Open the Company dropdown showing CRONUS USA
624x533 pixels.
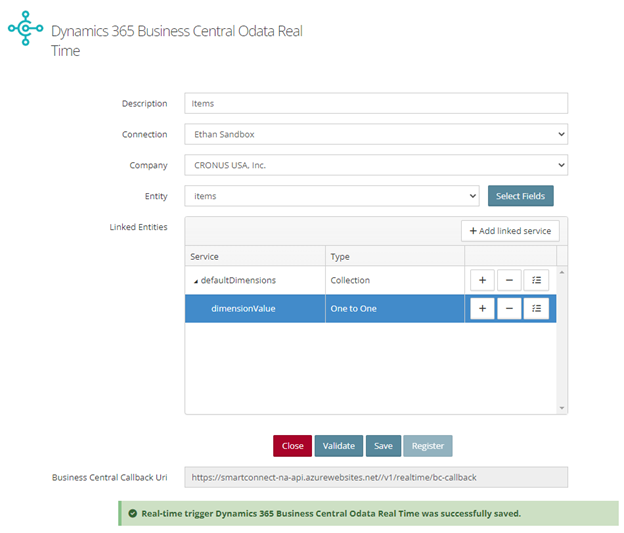(376, 165)
